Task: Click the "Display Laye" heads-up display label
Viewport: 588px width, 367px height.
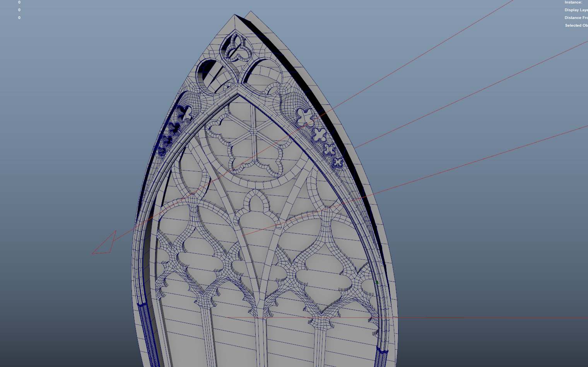Action: [x=576, y=10]
